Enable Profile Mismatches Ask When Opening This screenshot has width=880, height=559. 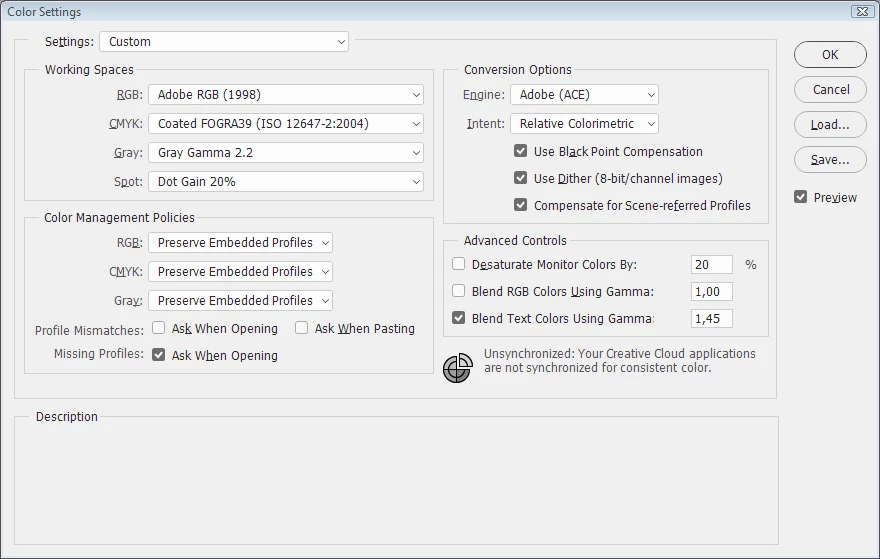pyautogui.click(x=158, y=328)
